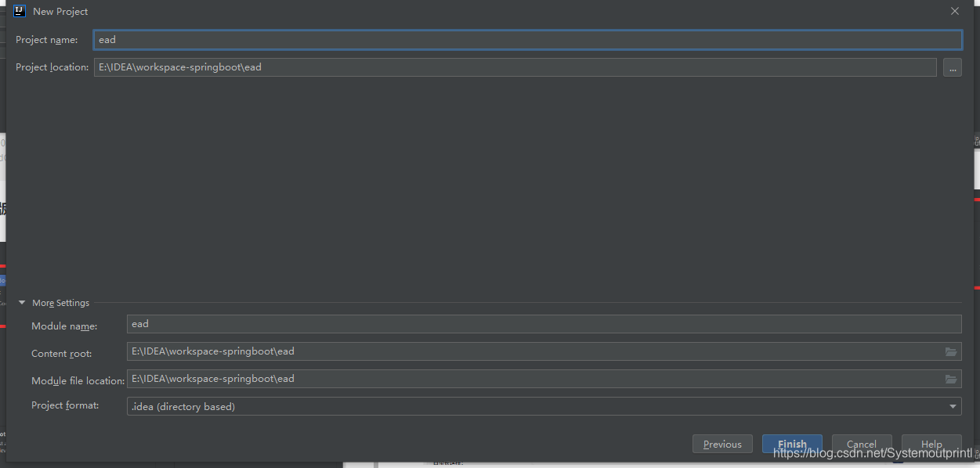The width and height of the screenshot is (980, 468).
Task: Click the Module name field
Action: 544,324
